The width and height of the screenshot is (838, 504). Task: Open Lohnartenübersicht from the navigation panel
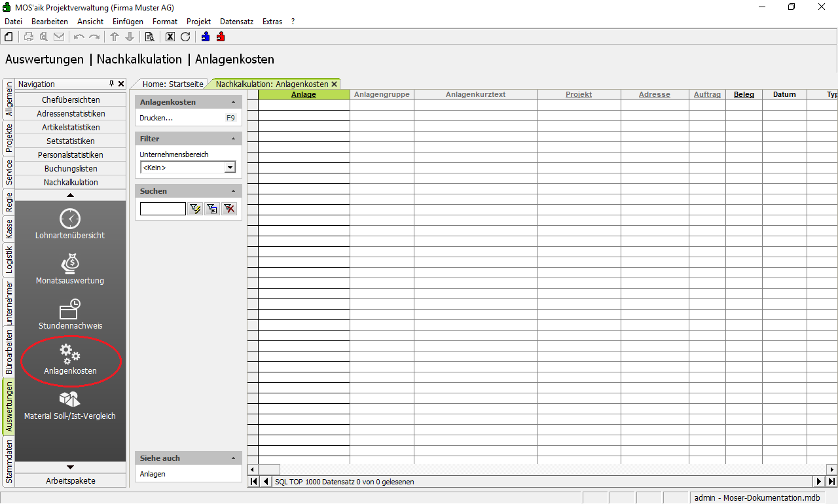pos(70,224)
